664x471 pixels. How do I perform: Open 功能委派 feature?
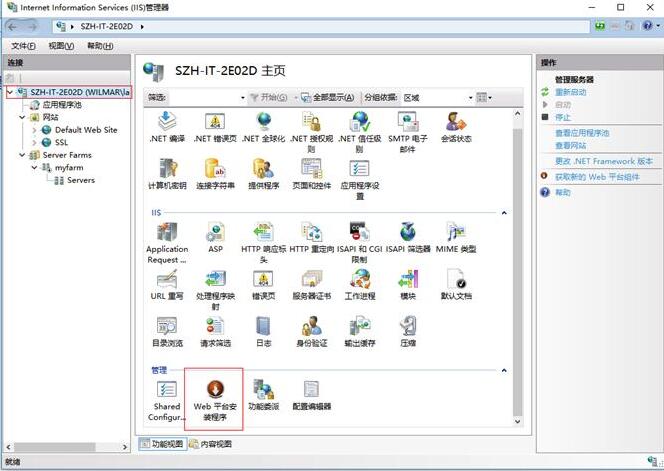coord(263,395)
